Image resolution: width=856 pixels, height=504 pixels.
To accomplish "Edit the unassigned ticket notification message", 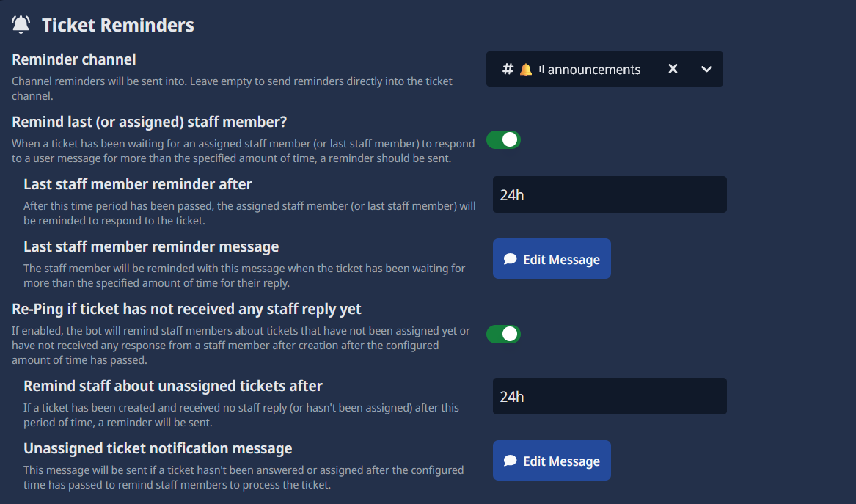I will click(x=552, y=460).
